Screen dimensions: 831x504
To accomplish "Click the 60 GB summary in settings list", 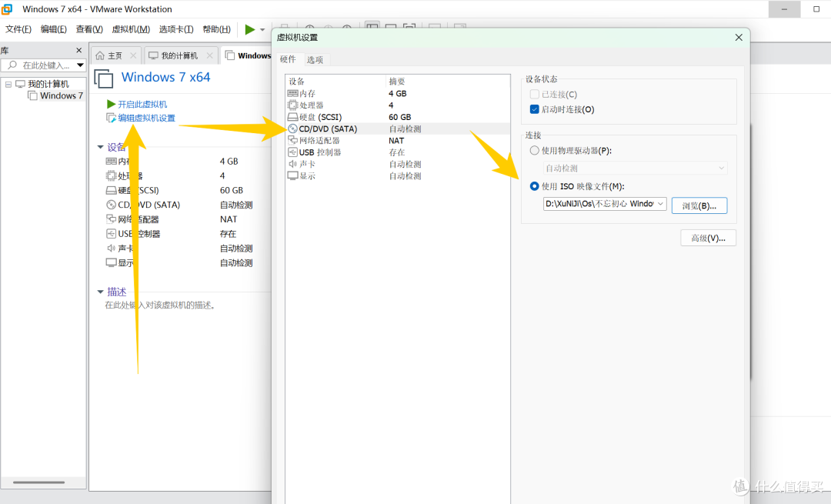I will click(x=399, y=117).
